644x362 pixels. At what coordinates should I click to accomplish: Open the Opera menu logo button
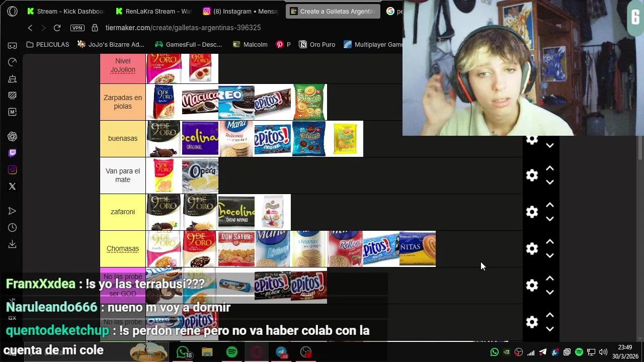tap(13, 11)
